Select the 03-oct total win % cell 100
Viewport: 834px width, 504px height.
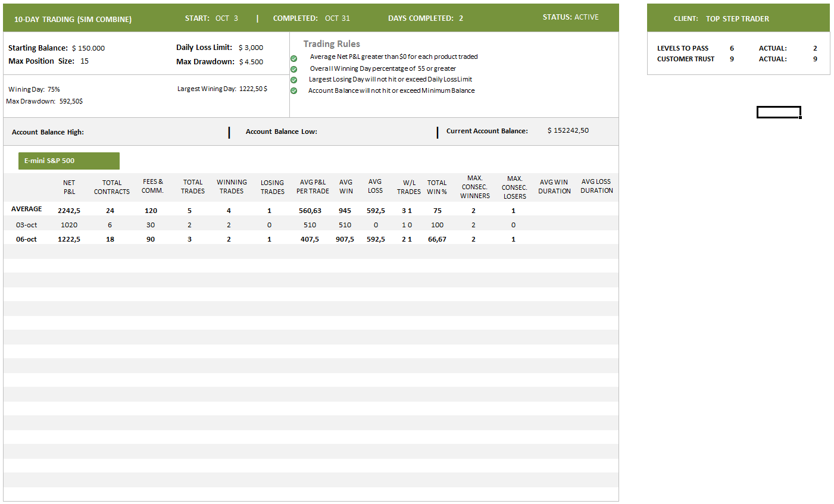click(437, 225)
